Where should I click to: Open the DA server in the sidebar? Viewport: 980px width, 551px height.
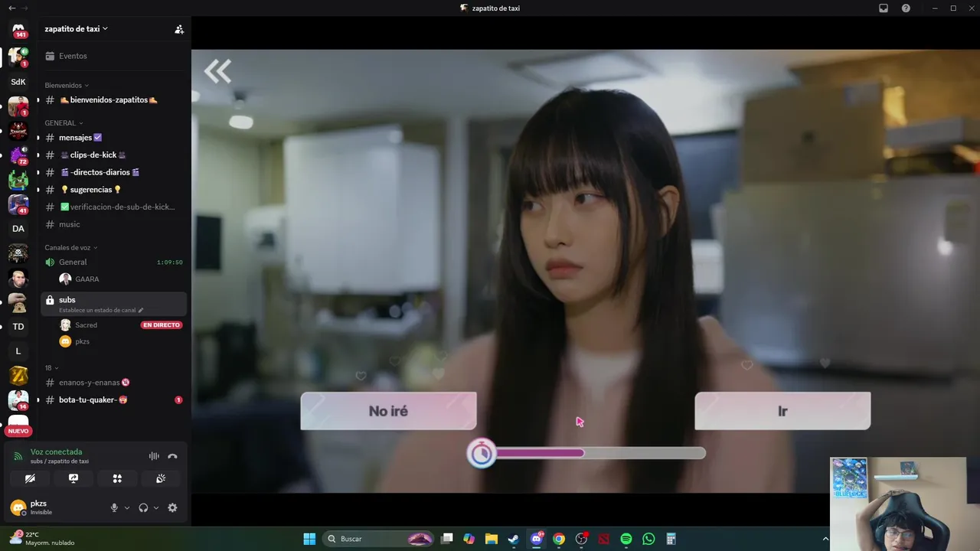coord(18,229)
